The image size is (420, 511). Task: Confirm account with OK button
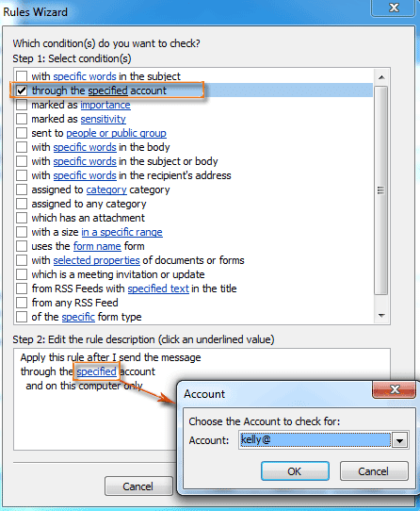click(x=295, y=471)
